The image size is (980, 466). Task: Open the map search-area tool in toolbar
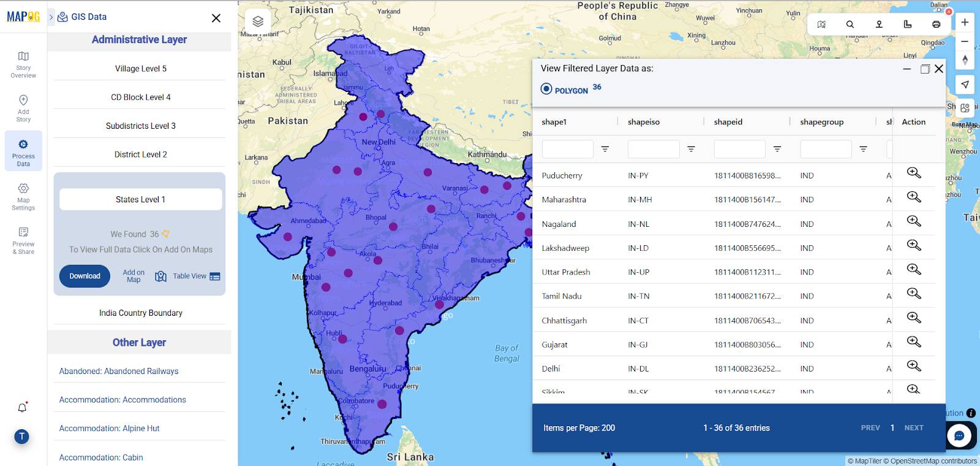(821, 25)
